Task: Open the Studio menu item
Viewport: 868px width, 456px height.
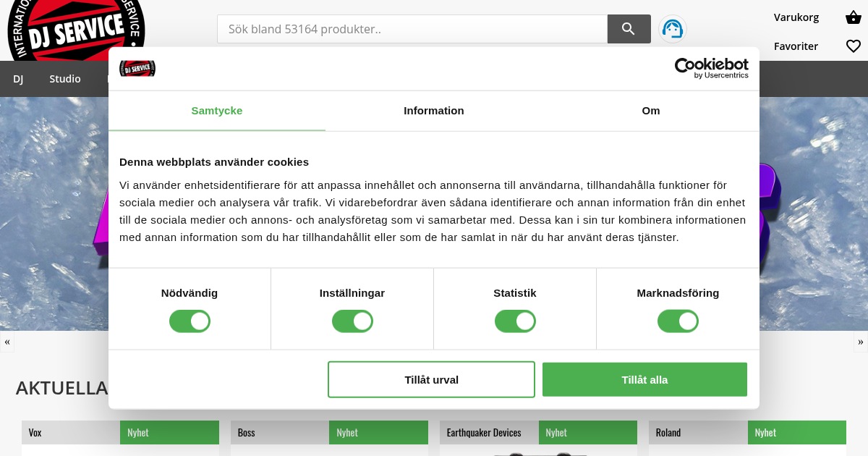Action: click(x=65, y=79)
